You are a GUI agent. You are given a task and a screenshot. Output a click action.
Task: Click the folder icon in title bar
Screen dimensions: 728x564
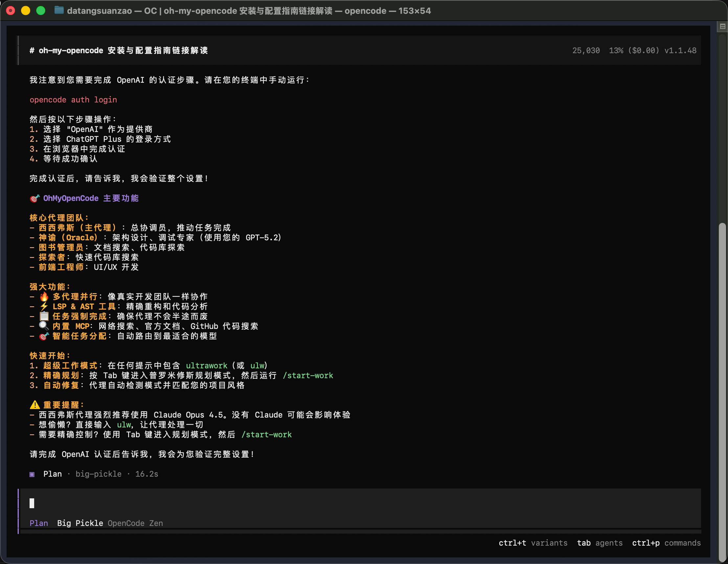pos(59,11)
